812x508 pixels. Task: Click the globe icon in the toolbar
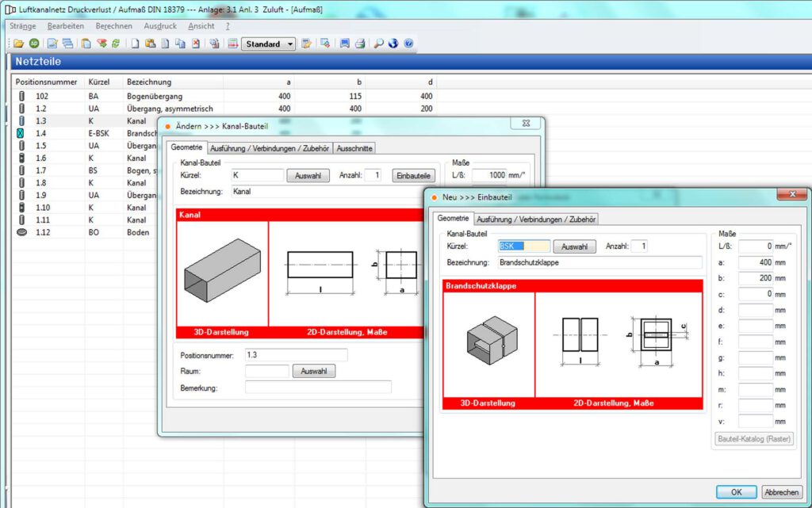[x=393, y=44]
